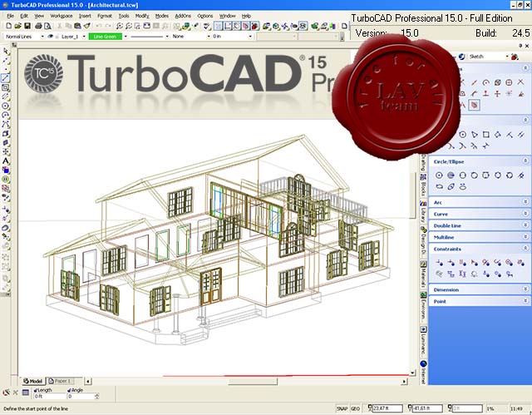Collapse the Constraints tool group
The width and height of the screenshot is (532, 415).
coord(525,249)
